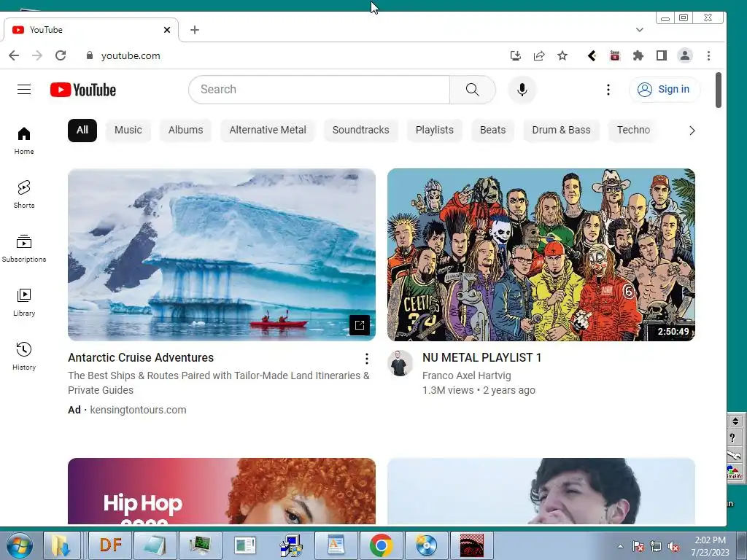
Task: Click the browser back arrow
Action: point(14,55)
